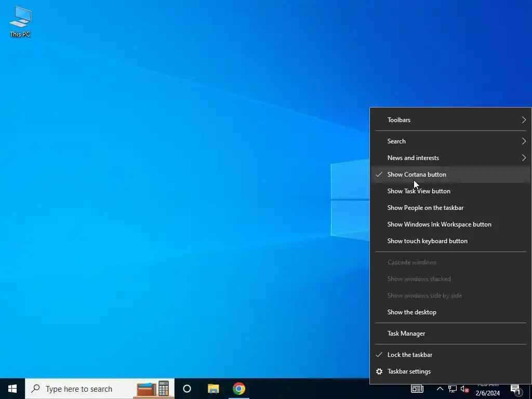Launch Google Chrome from the taskbar
The height and width of the screenshot is (399, 532).
click(239, 389)
